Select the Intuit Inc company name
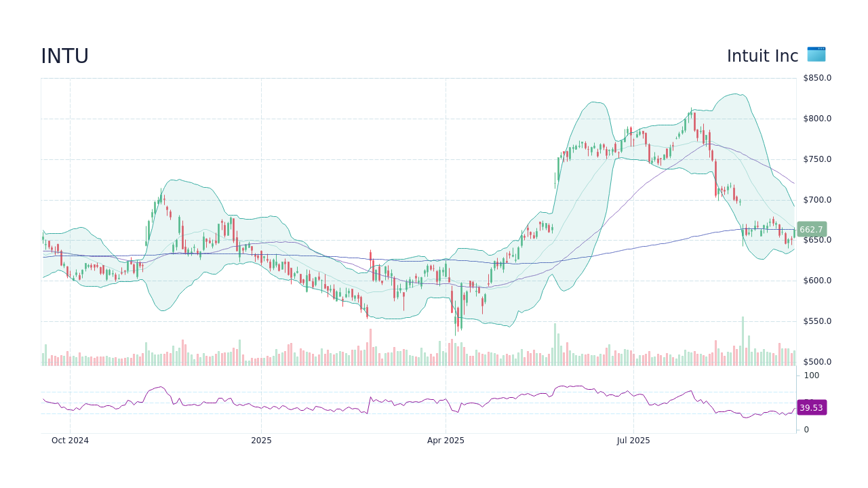The image size is (868, 488). 762,56
